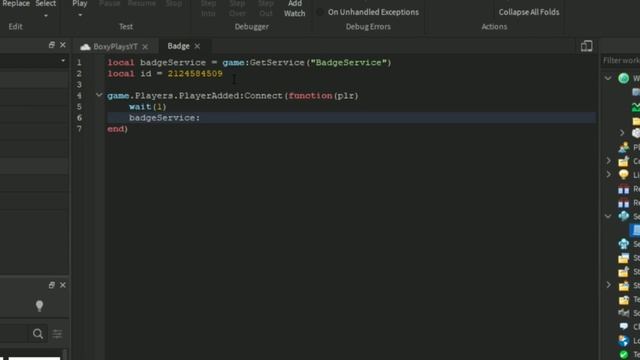
Task: Click the Stop test button
Action: tap(174, 4)
